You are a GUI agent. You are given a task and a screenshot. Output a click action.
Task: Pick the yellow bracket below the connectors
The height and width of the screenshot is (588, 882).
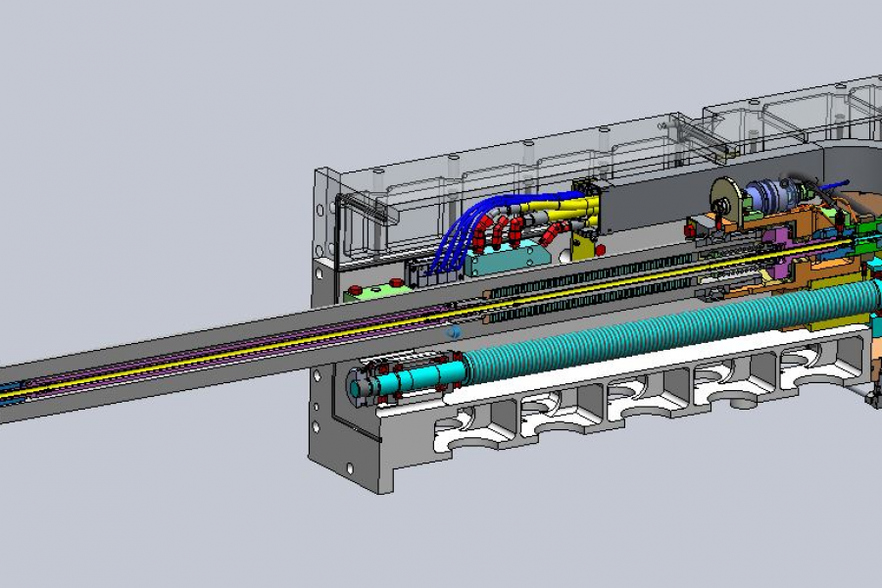(583, 246)
